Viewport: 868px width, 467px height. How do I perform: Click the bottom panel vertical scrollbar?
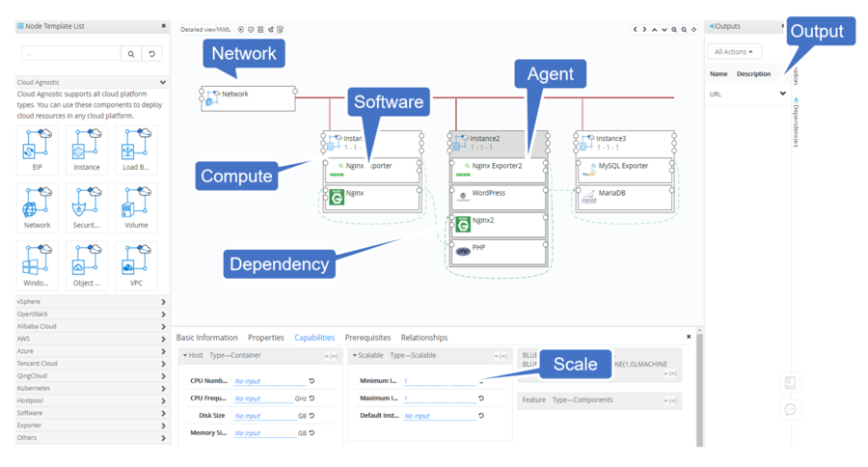(700, 388)
